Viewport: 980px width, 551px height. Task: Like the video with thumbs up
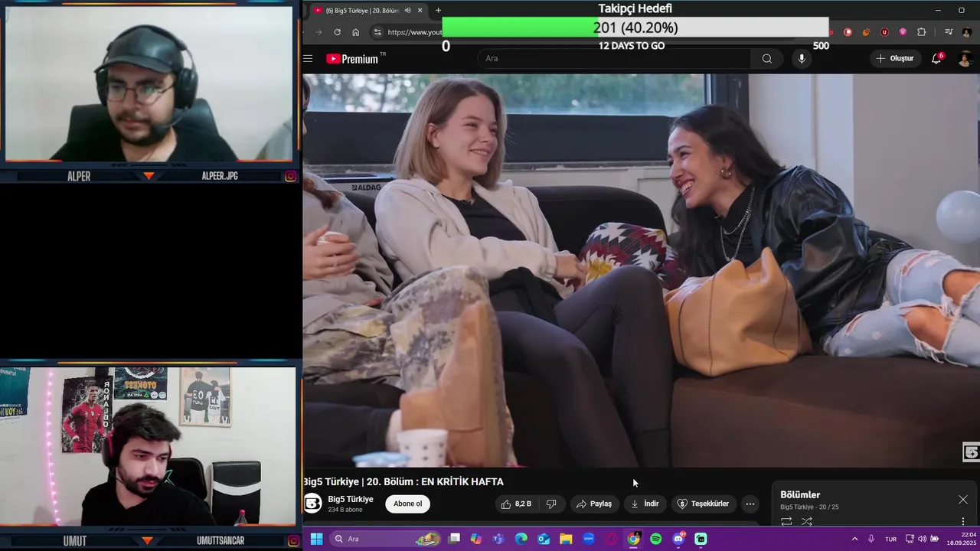(515, 504)
